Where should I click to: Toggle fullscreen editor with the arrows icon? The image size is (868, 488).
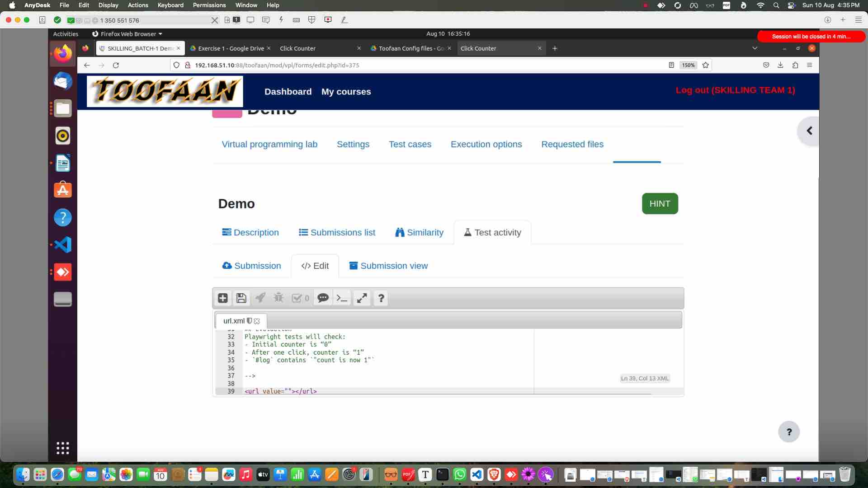pos(362,298)
